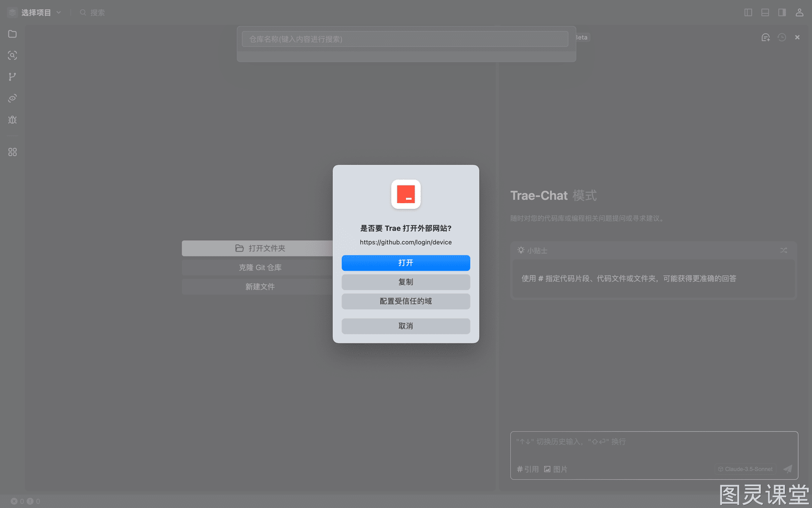Open the source control branch icon
812x508 pixels.
(13, 77)
